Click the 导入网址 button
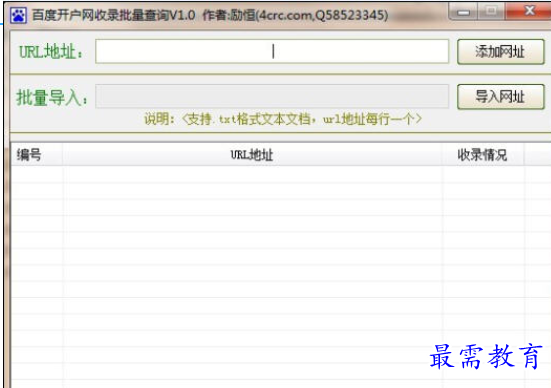This screenshot has height=388, width=551. tap(500, 96)
